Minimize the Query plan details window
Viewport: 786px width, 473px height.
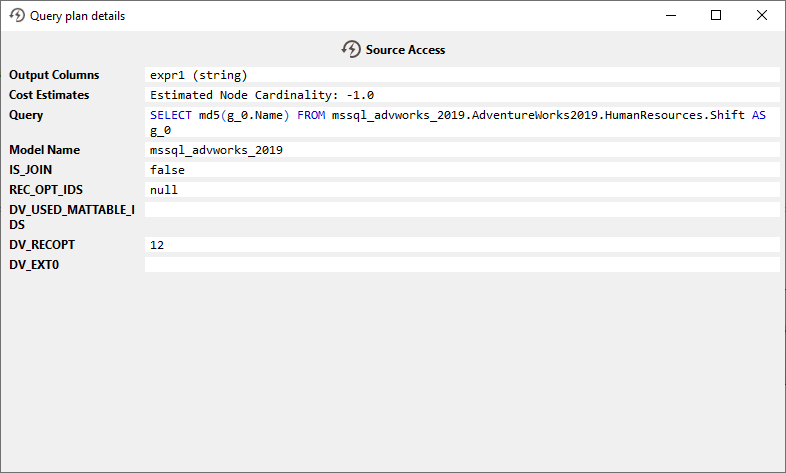click(x=669, y=16)
